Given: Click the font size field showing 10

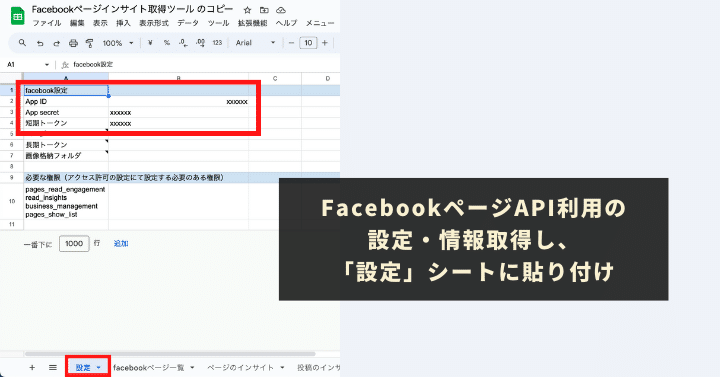Looking at the screenshot, I should tap(308, 43).
